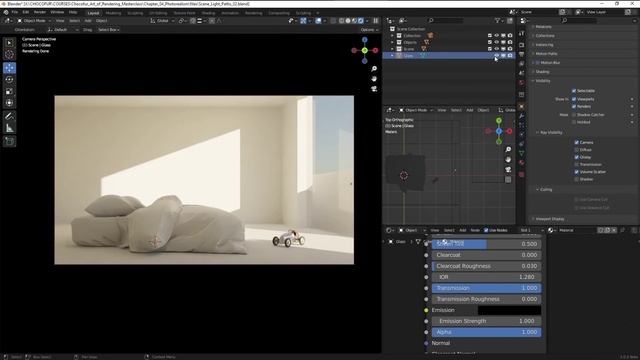Click zoom magnifier in top orthographic viewport

pyautogui.click(x=508, y=150)
